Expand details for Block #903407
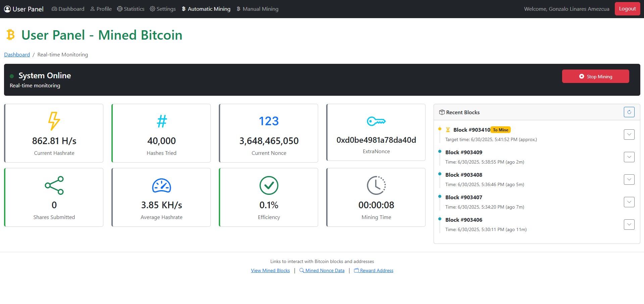 point(629,202)
